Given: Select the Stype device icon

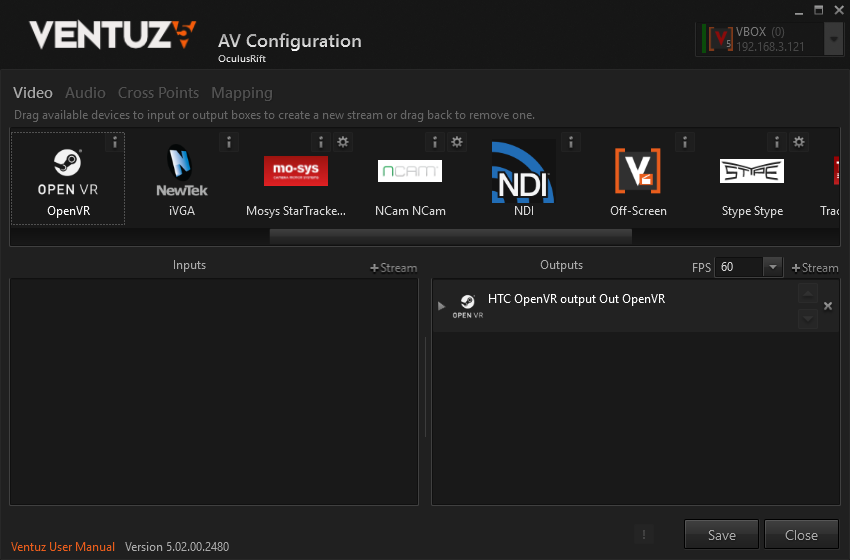Looking at the screenshot, I should point(752,171).
